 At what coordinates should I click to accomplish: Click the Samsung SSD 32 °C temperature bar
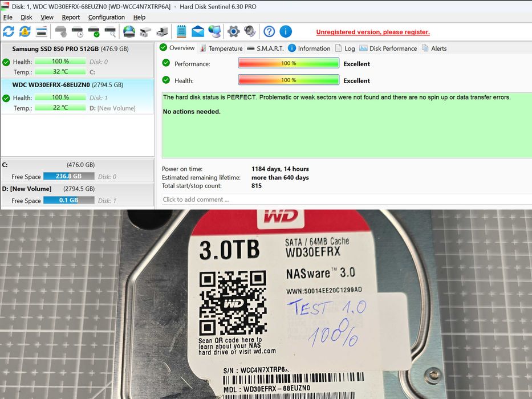60,71
